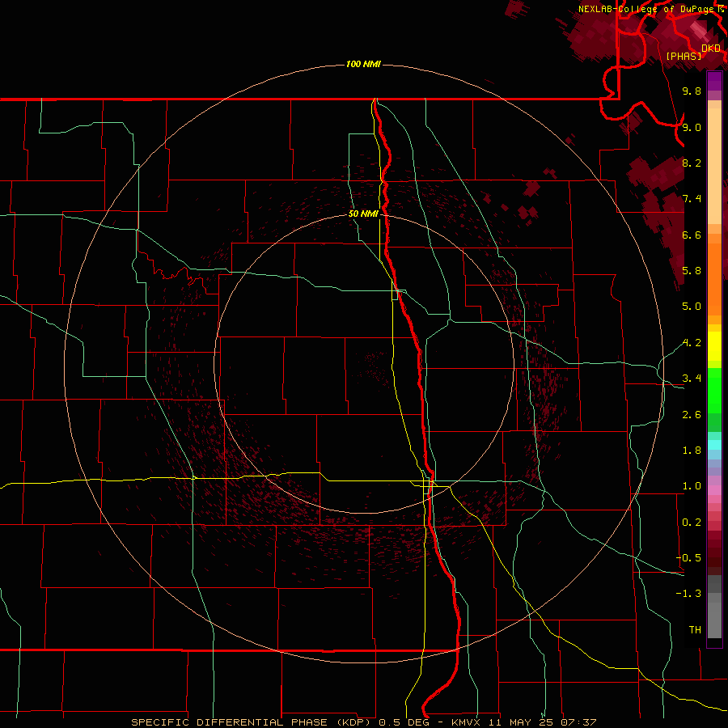Click the 9.0 value on the color scale
Image resolution: width=728 pixels, height=728 pixels.
[692, 127]
